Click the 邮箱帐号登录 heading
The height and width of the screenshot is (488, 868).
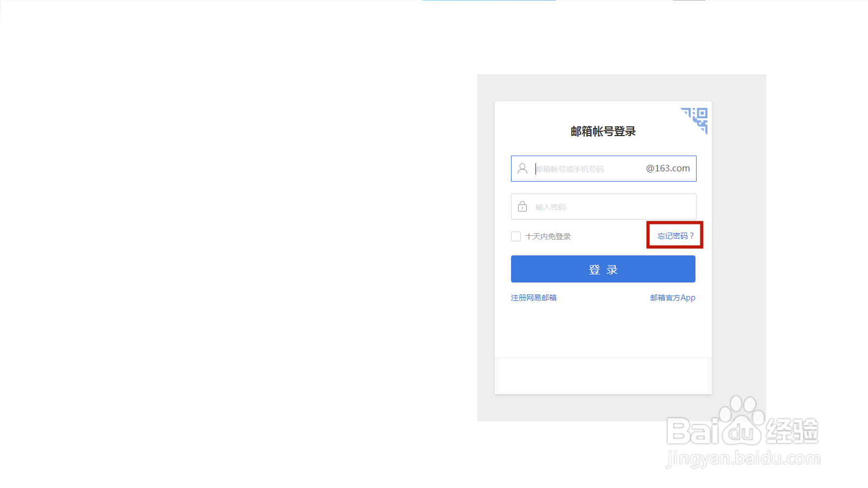(603, 131)
